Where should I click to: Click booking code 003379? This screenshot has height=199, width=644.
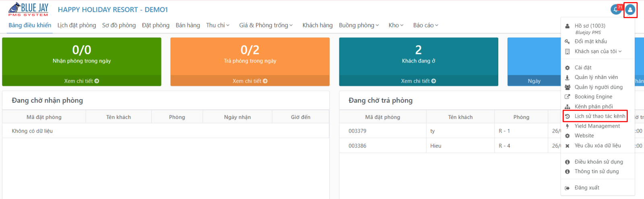point(357,131)
